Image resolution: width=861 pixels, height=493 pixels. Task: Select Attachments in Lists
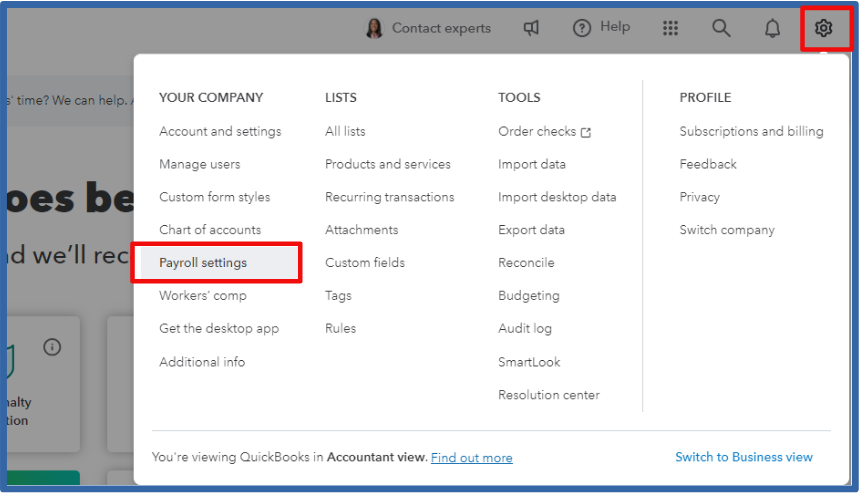tap(361, 229)
